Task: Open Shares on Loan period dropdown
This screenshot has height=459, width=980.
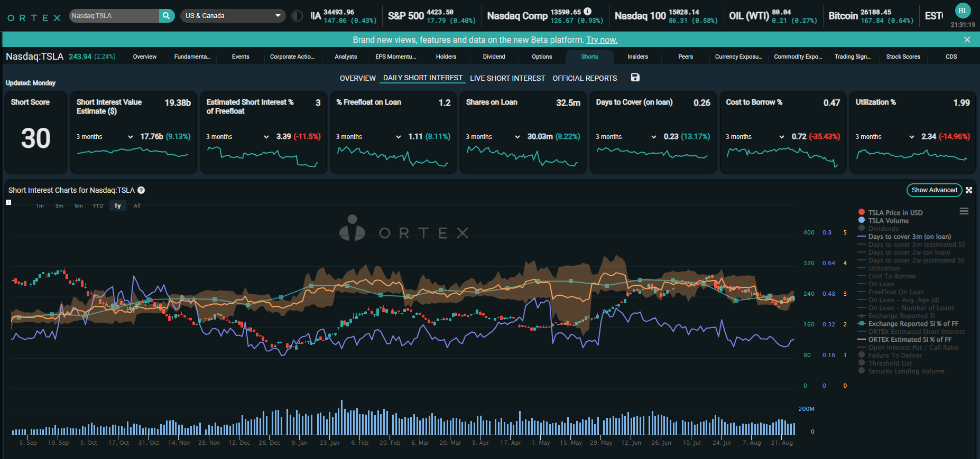Action: [x=493, y=137]
